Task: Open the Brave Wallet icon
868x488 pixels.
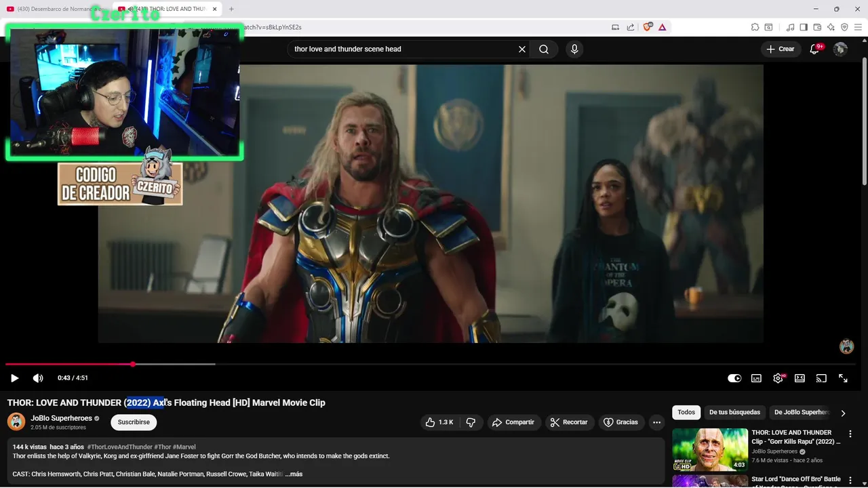Action: tap(817, 27)
